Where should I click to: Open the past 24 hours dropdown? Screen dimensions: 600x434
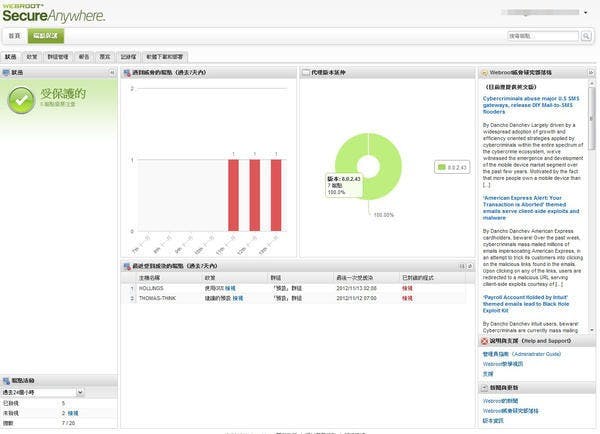coord(80,392)
